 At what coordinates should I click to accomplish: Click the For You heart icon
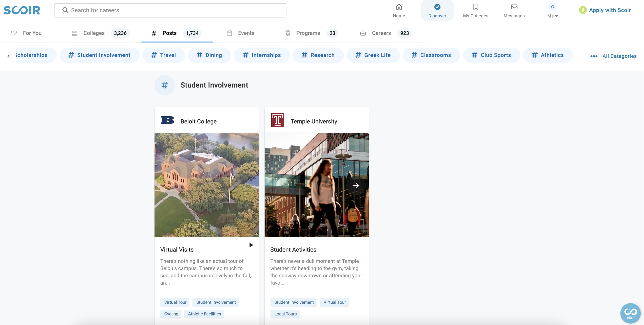[14, 33]
